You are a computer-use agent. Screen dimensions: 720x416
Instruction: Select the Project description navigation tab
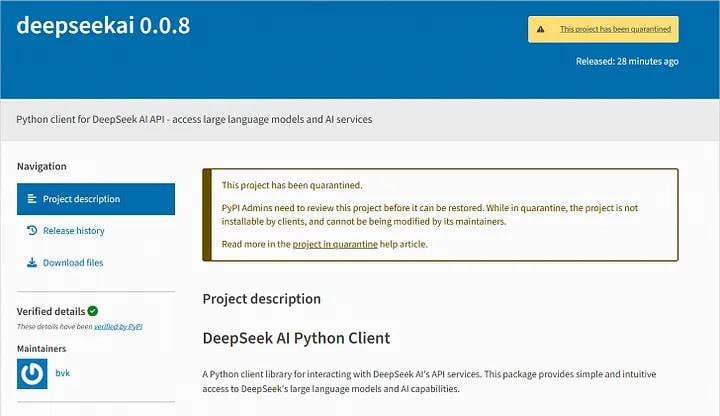pyautogui.click(x=96, y=199)
